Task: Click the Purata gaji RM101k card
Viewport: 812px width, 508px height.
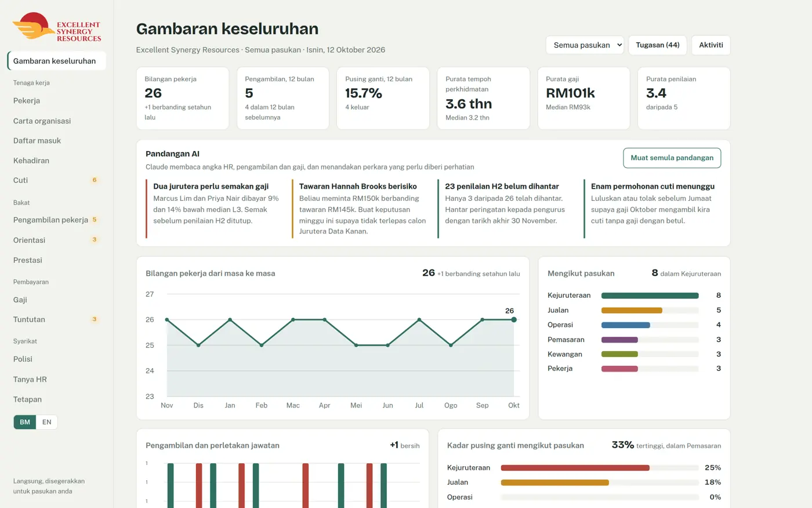Action: [x=583, y=98]
